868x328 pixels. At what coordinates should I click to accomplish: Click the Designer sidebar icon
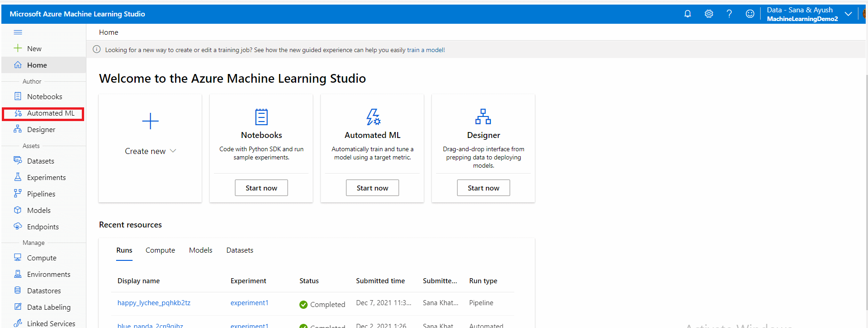pyautogui.click(x=18, y=129)
